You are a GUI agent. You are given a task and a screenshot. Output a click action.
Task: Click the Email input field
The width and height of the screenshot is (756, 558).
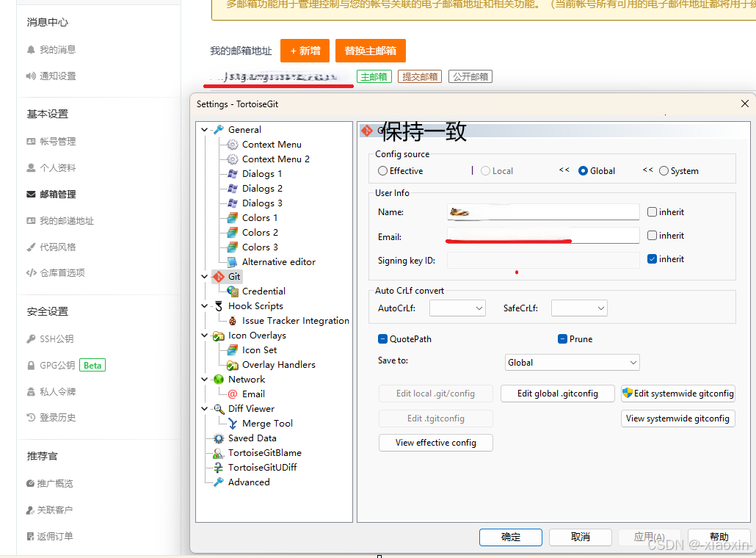[543, 236]
